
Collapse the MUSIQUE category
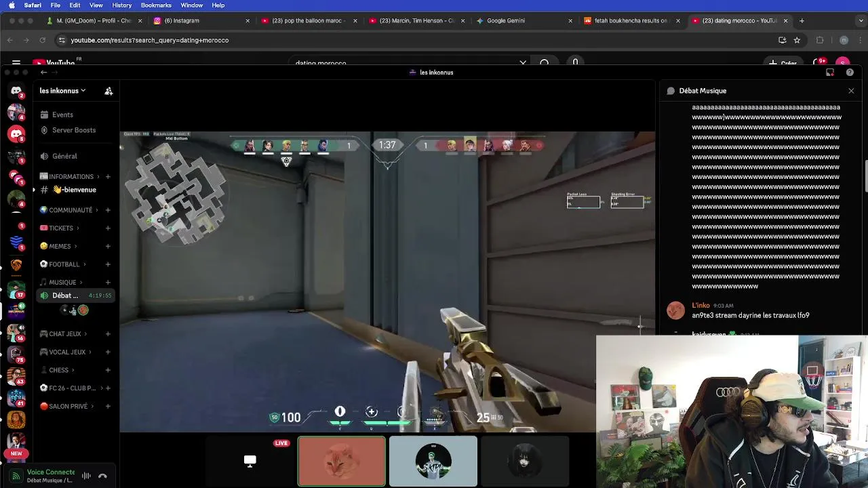(62, 283)
